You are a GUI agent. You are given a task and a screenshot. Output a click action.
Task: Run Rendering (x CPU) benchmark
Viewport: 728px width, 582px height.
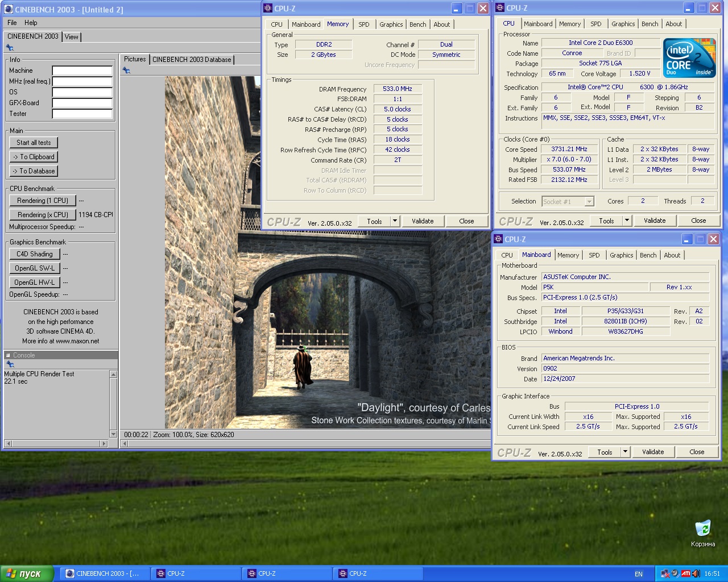[x=43, y=215]
